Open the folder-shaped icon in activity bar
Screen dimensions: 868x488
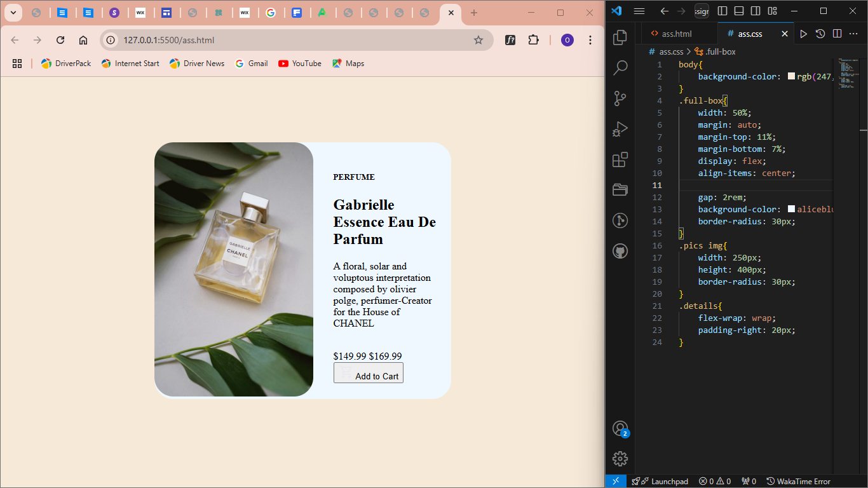point(620,189)
